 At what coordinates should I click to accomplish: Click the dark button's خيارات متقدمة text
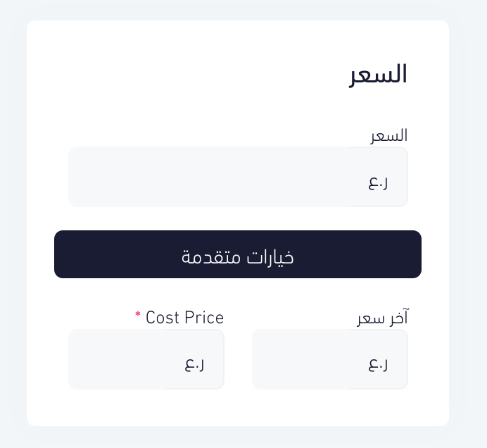click(x=238, y=257)
